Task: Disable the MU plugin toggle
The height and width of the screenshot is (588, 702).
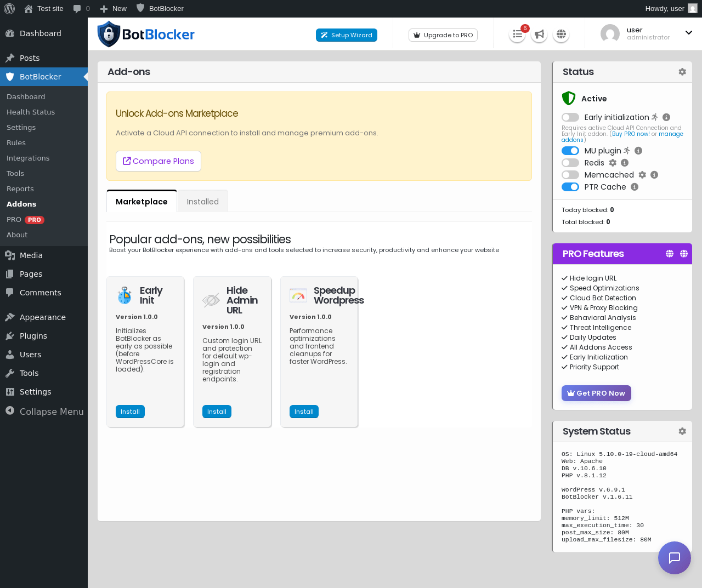Action: (570, 151)
